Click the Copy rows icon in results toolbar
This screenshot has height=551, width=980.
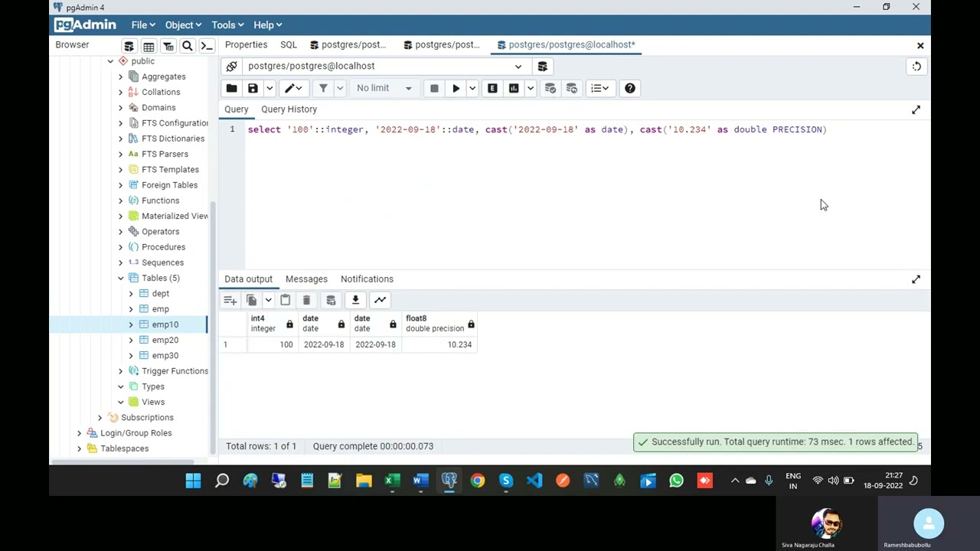(x=251, y=300)
